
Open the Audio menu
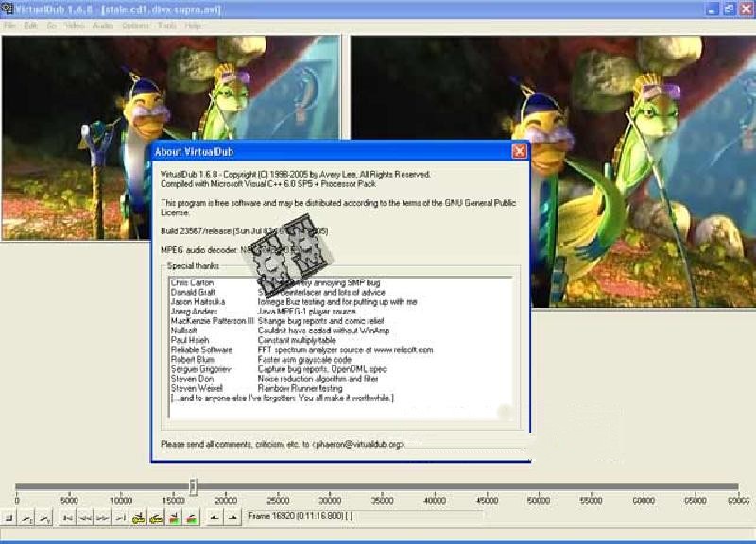pos(104,25)
